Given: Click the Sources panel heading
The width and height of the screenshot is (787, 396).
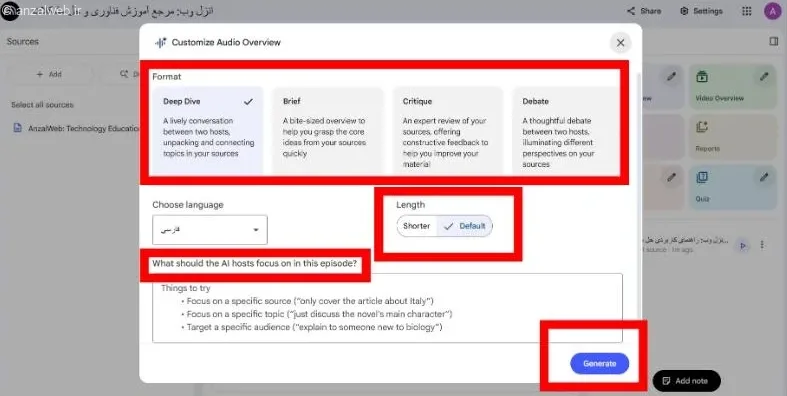Looking at the screenshot, I should 23,42.
